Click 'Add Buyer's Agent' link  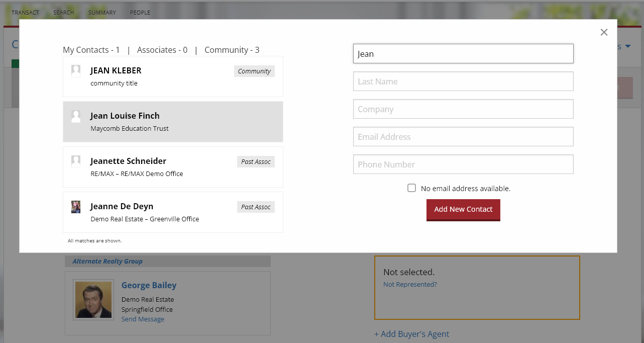click(411, 334)
